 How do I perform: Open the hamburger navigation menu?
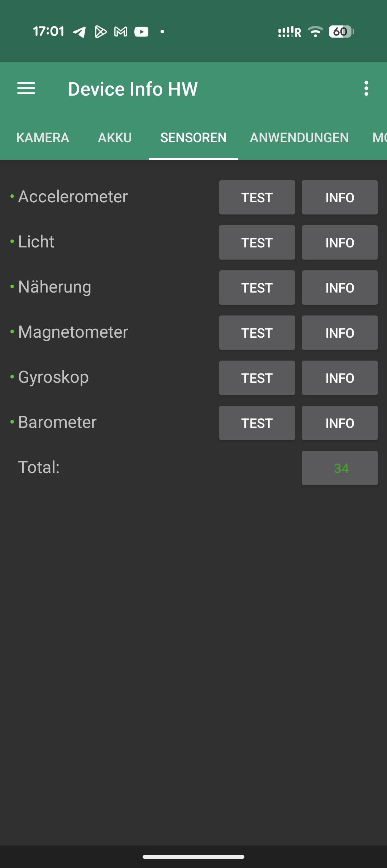[26, 88]
